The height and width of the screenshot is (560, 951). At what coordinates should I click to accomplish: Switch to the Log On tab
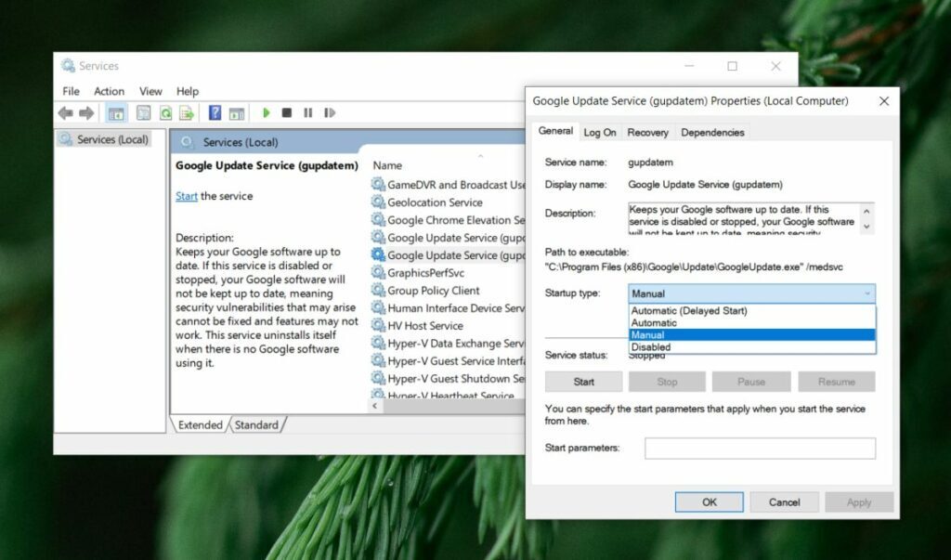[600, 132]
